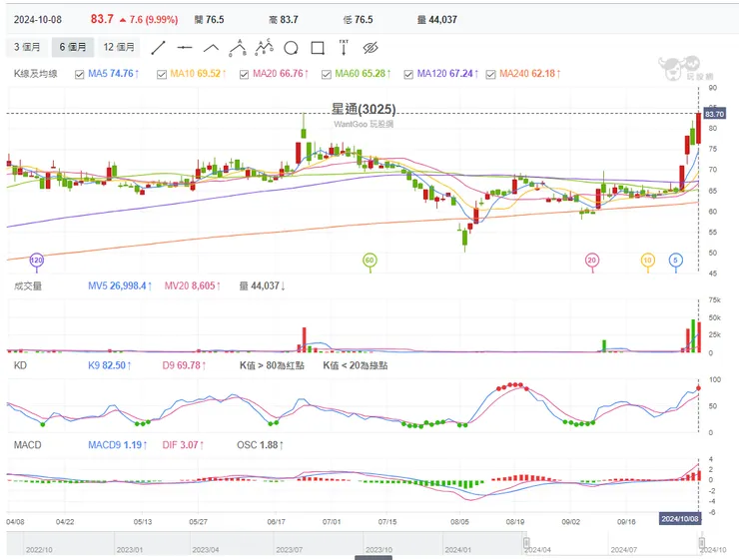Click the 量 44,037 value in header

click(x=436, y=20)
